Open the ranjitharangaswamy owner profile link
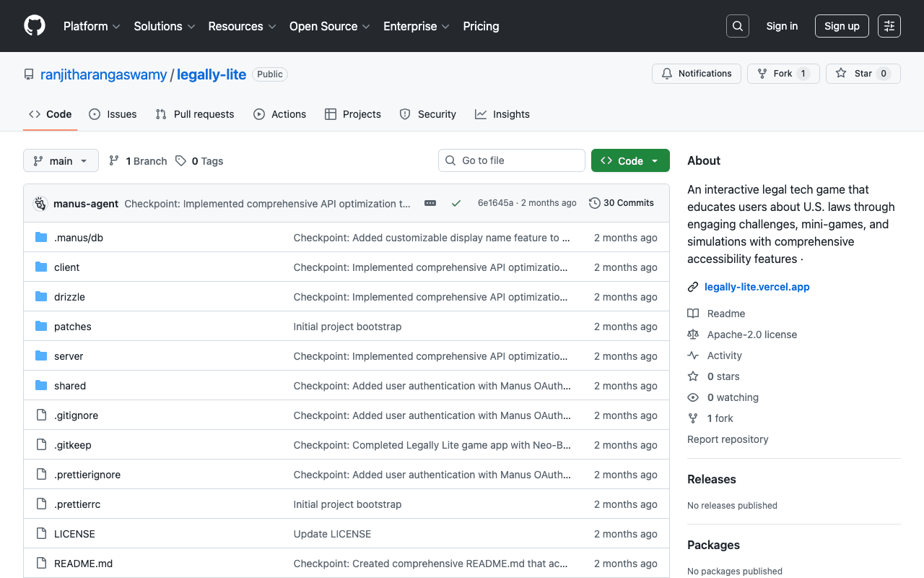924x578 pixels. click(x=103, y=74)
